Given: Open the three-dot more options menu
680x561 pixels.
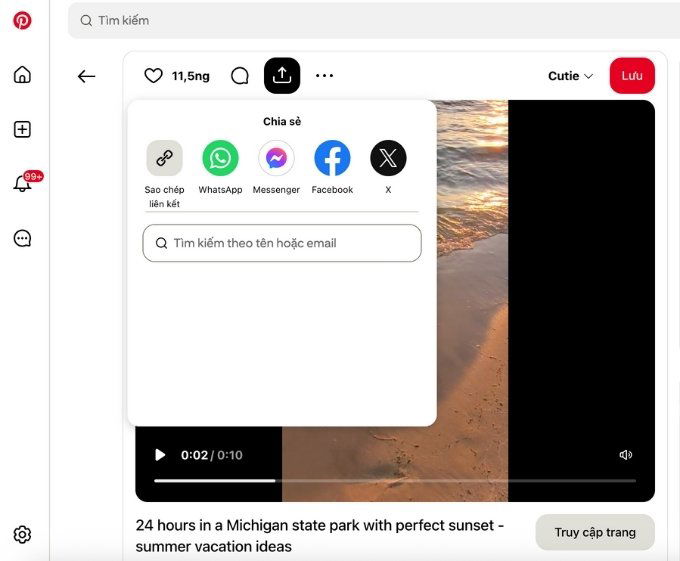Looking at the screenshot, I should coord(324,76).
